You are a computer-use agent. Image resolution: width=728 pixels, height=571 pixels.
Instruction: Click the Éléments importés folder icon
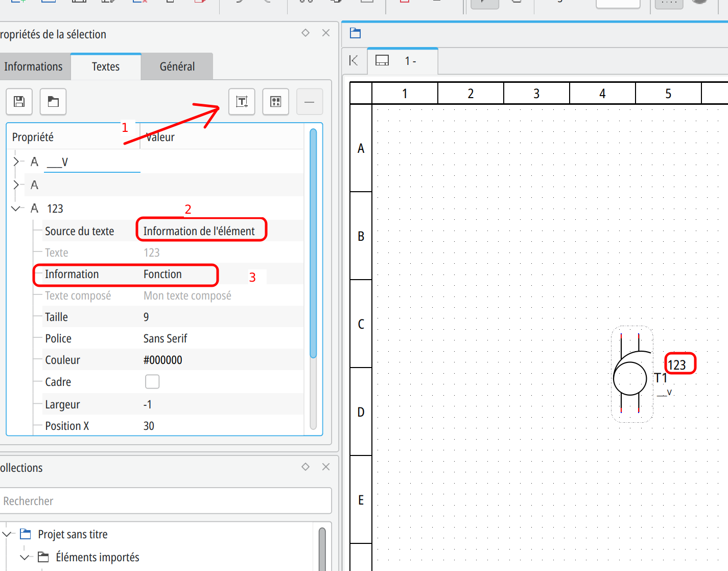point(43,557)
